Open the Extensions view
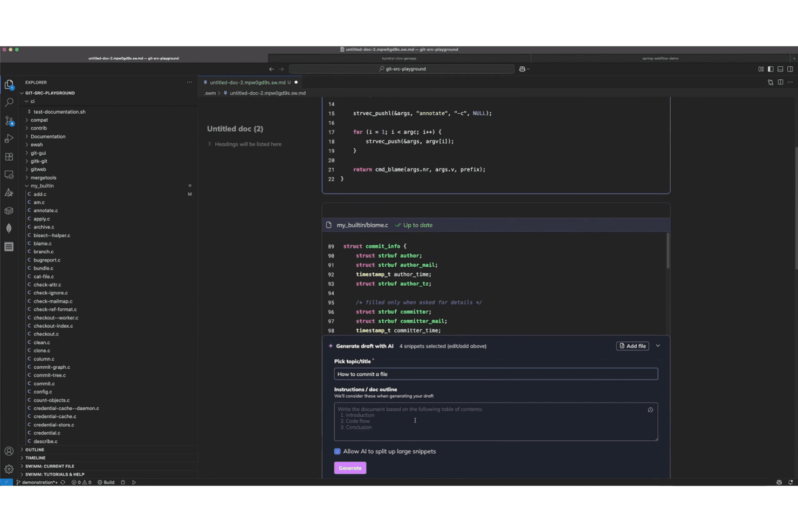The image size is (798, 532). pos(9,156)
